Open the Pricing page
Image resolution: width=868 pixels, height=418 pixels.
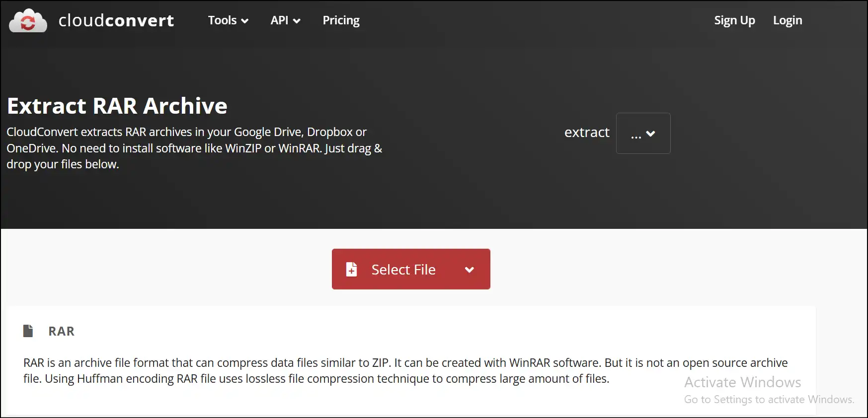341,20
